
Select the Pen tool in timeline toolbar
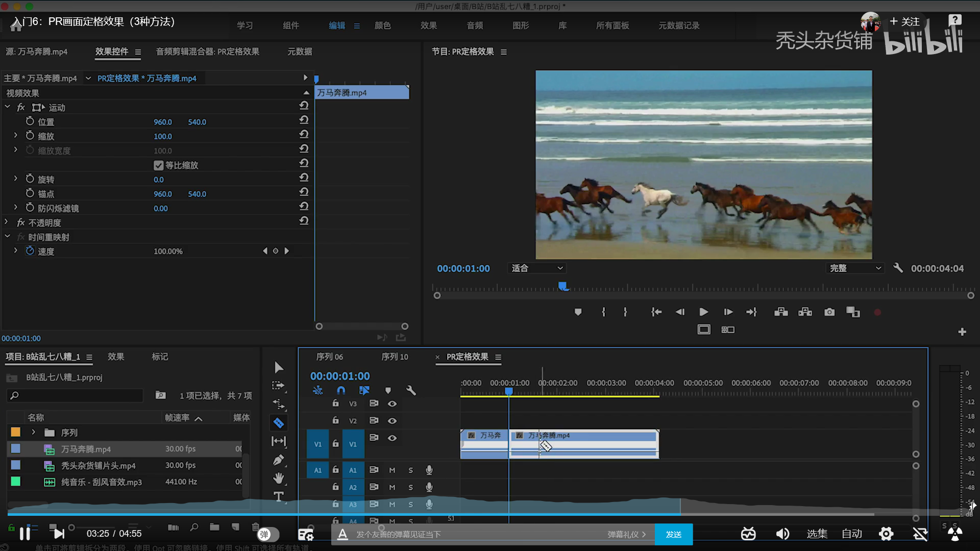pos(279,460)
